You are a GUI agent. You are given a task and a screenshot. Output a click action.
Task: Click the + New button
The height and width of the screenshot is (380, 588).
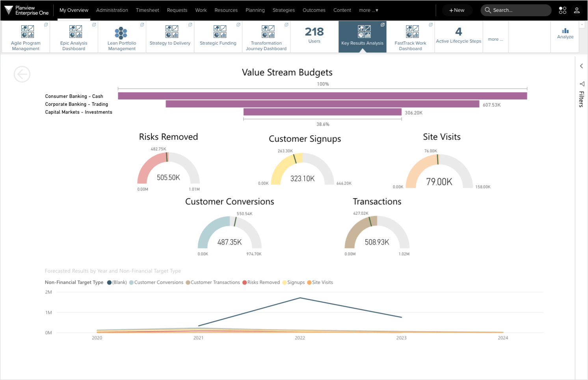[457, 10]
